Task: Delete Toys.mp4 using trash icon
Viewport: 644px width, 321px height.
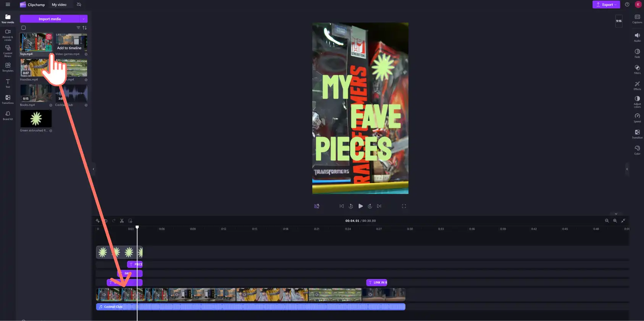Action: pos(49,37)
